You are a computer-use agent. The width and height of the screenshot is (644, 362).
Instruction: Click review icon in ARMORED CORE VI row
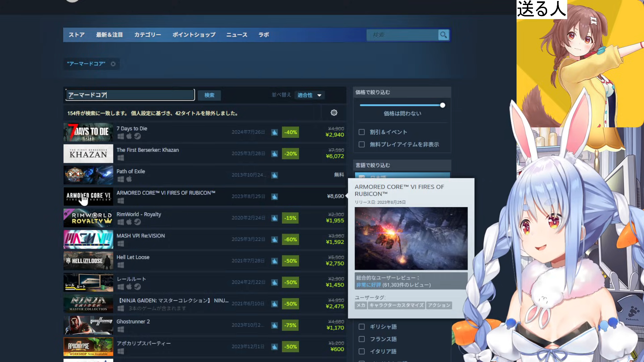pyautogui.click(x=274, y=197)
